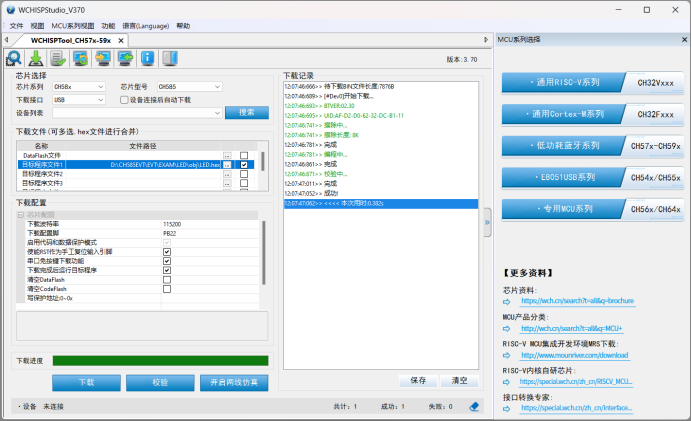Click arrow icon beside the mounriver download link
Image resolution: width=692 pixels, height=421 pixels.
click(x=507, y=356)
